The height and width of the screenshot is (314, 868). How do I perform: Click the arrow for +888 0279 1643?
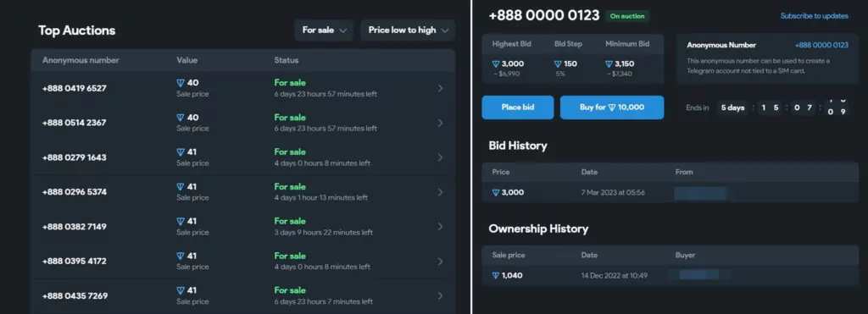point(440,157)
